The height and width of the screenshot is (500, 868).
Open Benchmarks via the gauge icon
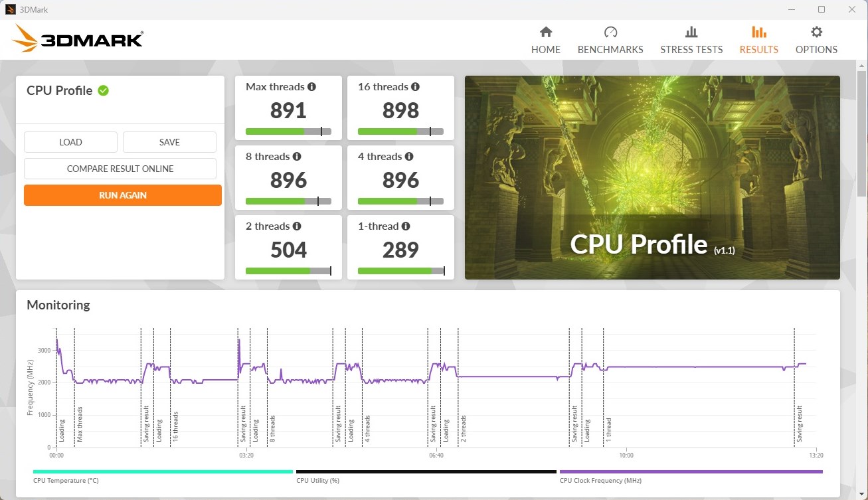(x=610, y=32)
